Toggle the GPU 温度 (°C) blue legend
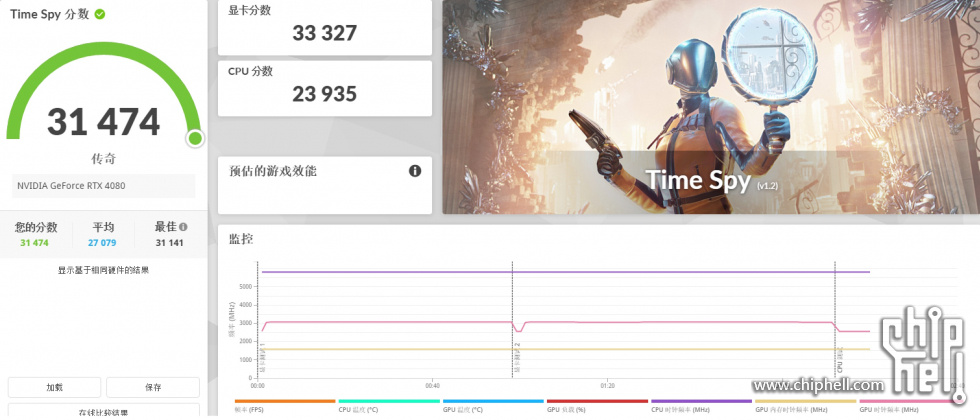 tap(493, 406)
